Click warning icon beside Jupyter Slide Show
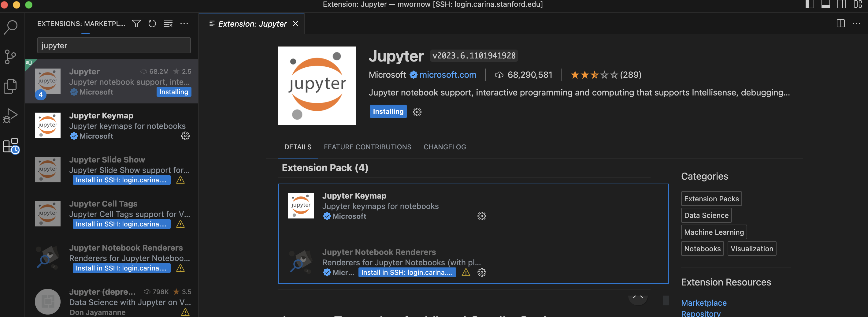 pos(181,180)
